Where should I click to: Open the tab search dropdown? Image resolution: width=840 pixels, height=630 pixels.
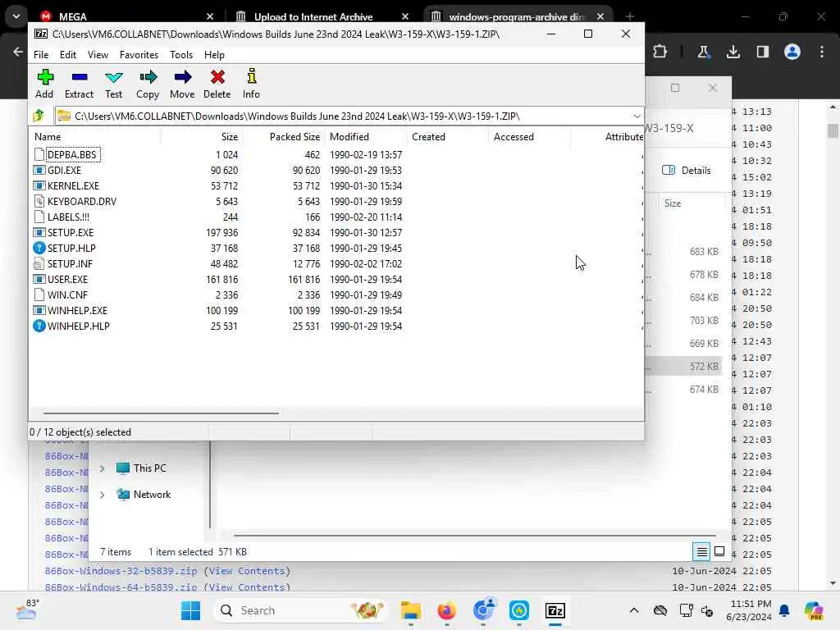16,16
